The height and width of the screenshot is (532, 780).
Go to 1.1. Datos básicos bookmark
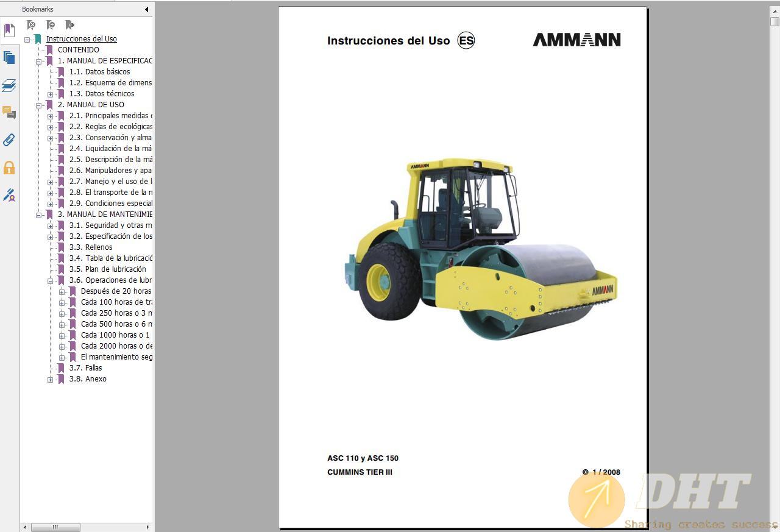coord(100,72)
